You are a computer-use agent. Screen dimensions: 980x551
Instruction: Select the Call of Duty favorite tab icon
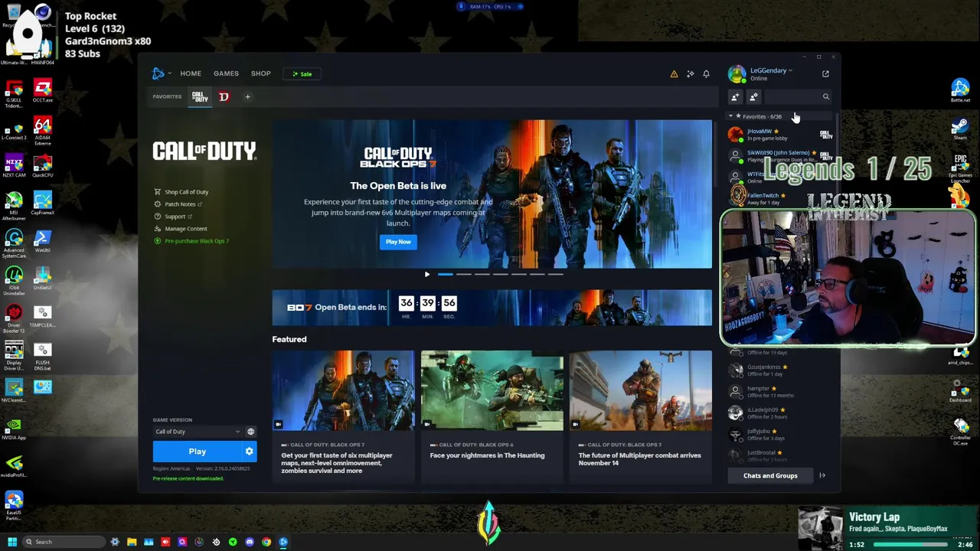199,96
